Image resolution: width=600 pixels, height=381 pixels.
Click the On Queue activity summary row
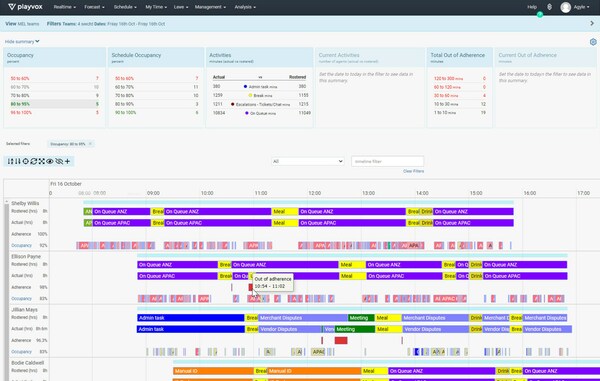tap(261, 113)
